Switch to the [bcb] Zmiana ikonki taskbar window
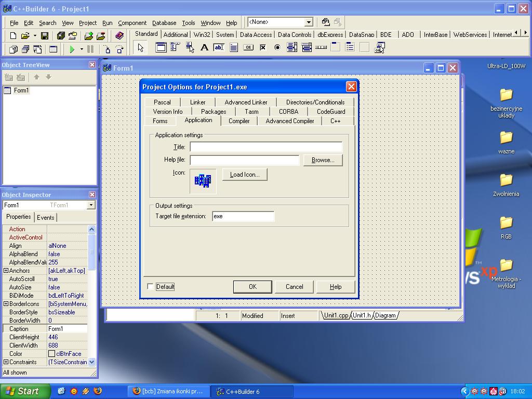The width and height of the screenshot is (532, 399). point(169,392)
